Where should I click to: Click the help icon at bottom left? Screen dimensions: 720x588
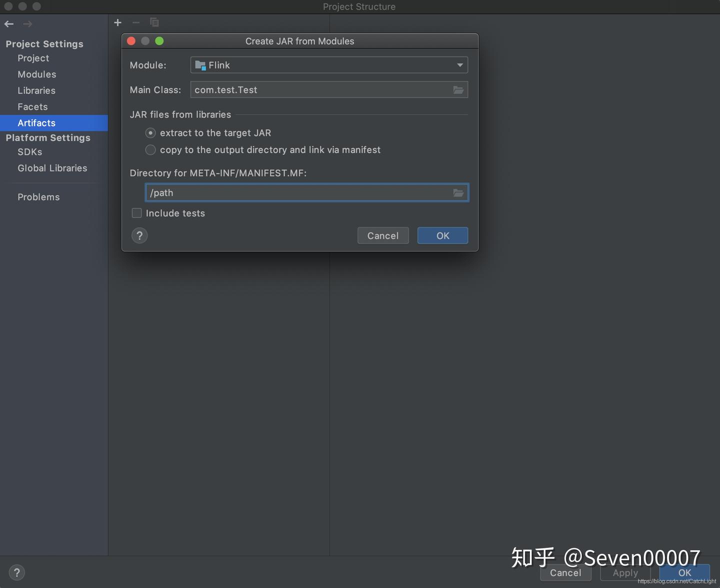(16, 572)
